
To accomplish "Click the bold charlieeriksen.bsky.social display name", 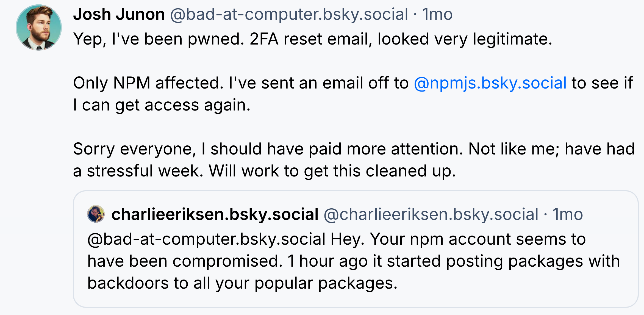I will click(215, 214).
